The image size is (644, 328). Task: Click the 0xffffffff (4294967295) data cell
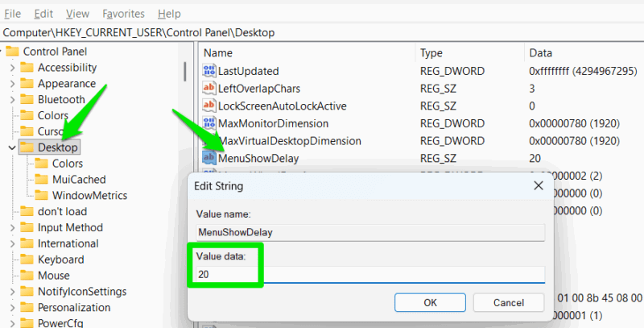tap(583, 71)
